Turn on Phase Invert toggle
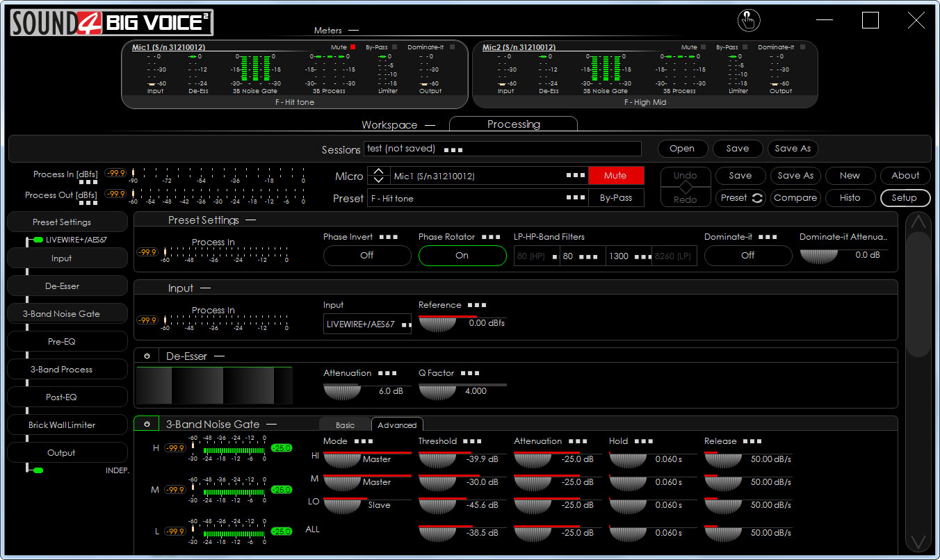The height and width of the screenshot is (560, 940). pyautogui.click(x=367, y=256)
